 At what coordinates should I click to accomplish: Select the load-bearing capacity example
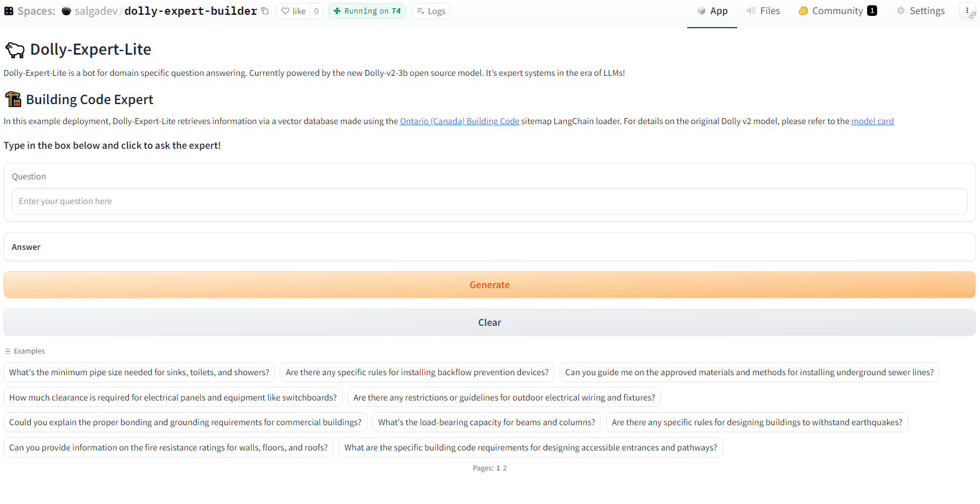(x=487, y=422)
